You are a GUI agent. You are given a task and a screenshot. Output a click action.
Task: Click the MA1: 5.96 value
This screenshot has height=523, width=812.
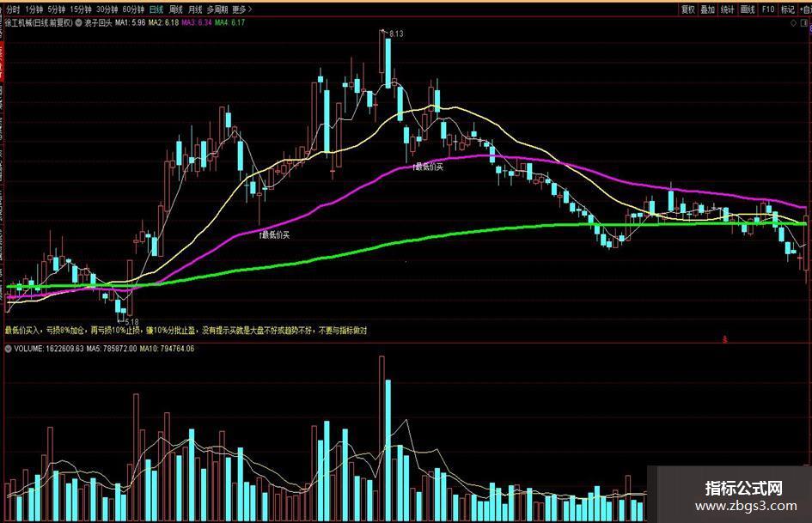pos(130,23)
